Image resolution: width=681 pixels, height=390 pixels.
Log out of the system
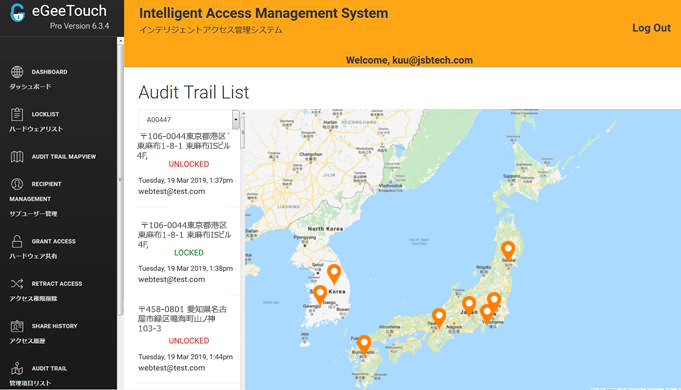pyautogui.click(x=651, y=28)
